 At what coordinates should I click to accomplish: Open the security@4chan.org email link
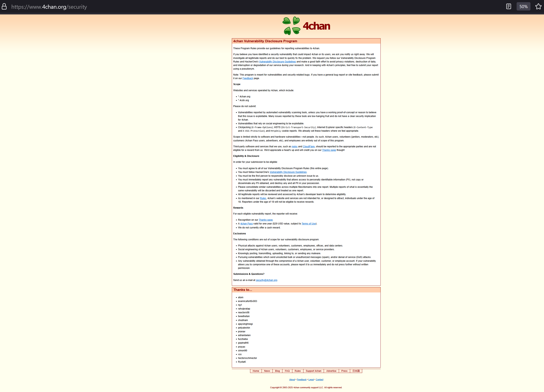pos(266,280)
